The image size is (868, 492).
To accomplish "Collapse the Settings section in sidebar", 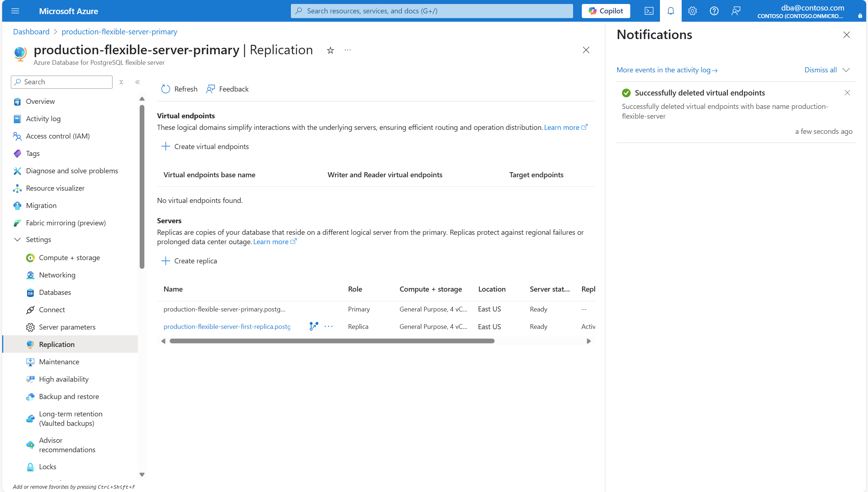I will 17,239.
